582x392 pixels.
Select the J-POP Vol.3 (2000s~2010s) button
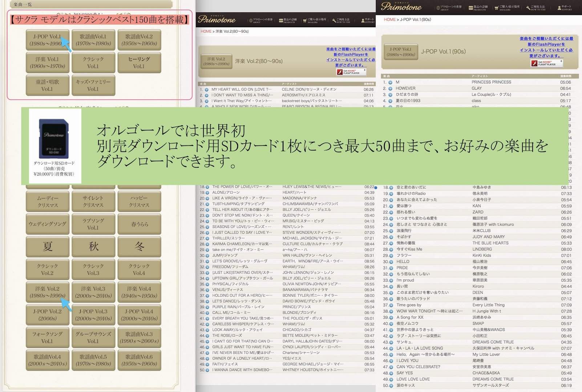[x=93, y=315]
